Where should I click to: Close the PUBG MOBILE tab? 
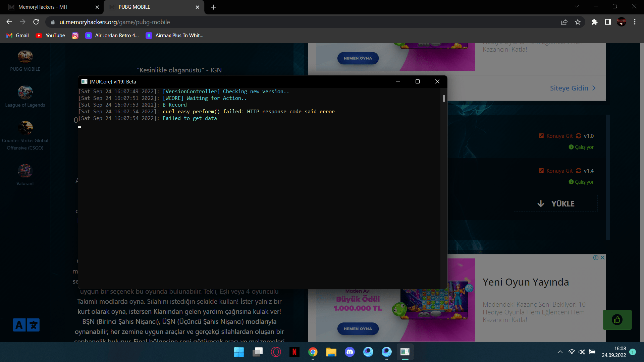click(x=197, y=7)
